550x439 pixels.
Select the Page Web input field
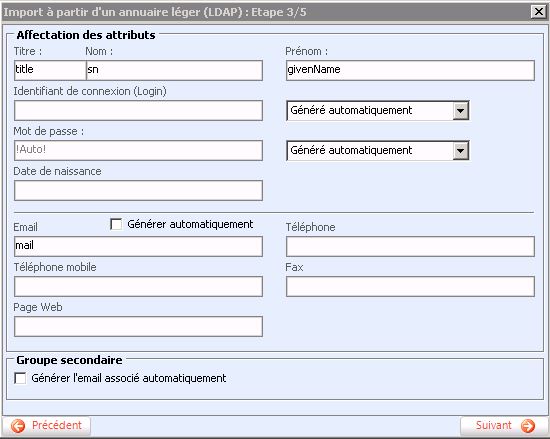pyautogui.click(x=138, y=326)
